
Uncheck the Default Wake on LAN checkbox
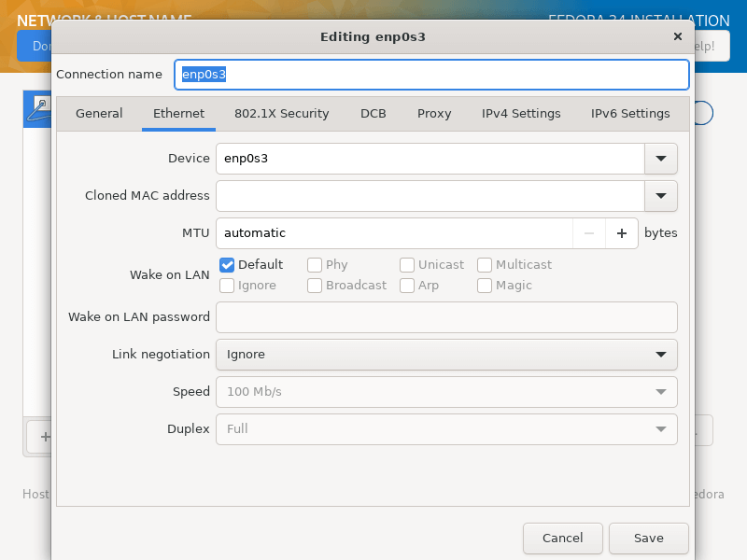(227, 265)
